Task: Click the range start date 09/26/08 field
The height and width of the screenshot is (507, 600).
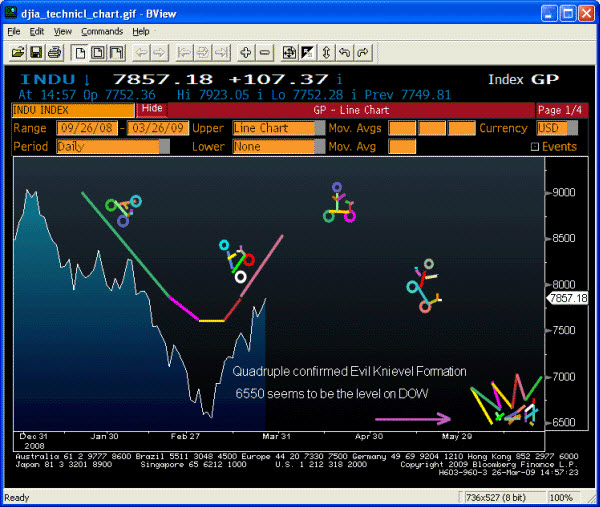Action: (88, 129)
